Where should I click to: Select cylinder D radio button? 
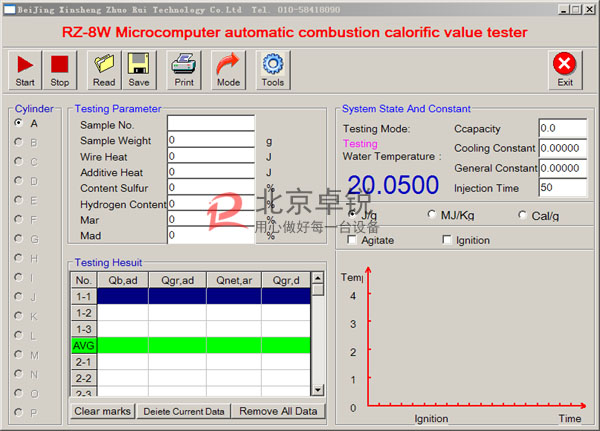18,180
